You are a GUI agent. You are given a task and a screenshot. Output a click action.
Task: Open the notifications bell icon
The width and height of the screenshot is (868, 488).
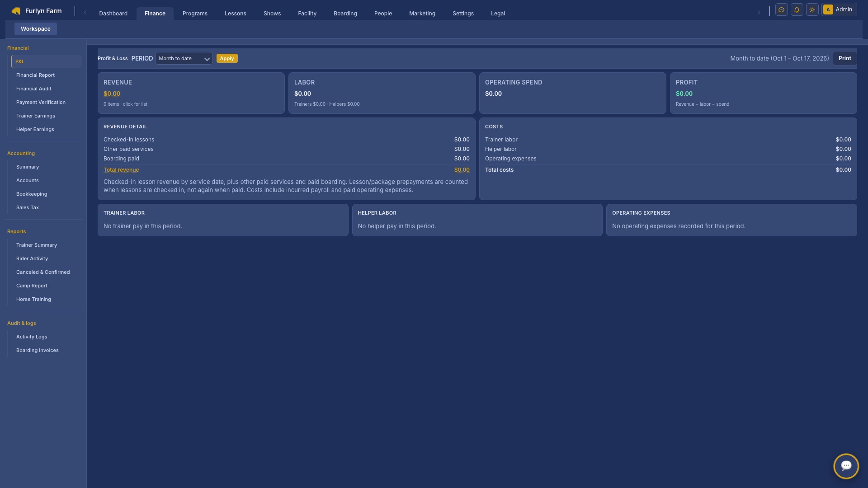[797, 9]
